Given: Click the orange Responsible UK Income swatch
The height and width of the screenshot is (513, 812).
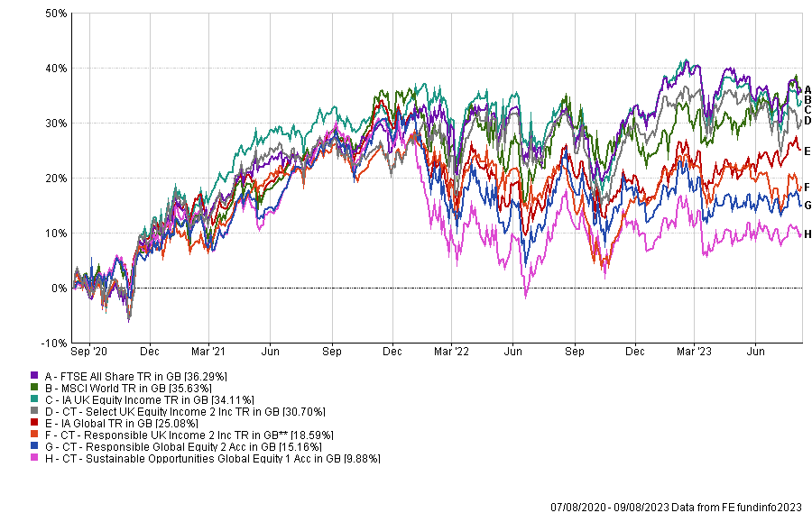Looking at the screenshot, I should [x=34, y=435].
